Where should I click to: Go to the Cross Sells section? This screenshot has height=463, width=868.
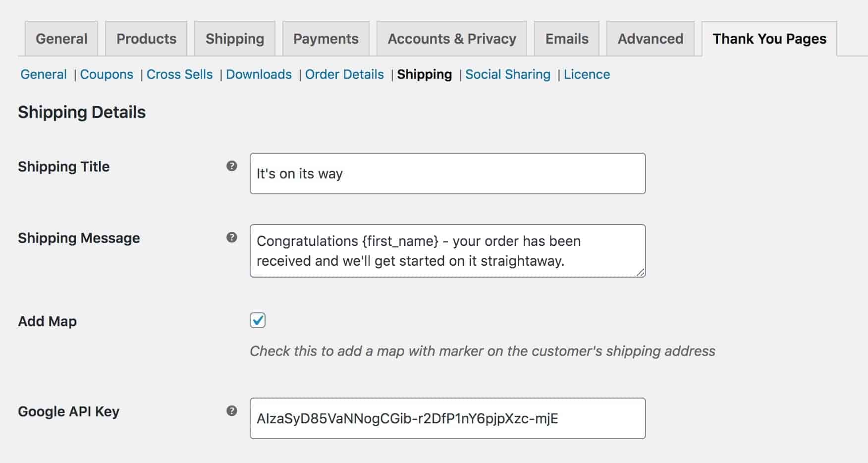[x=179, y=74]
